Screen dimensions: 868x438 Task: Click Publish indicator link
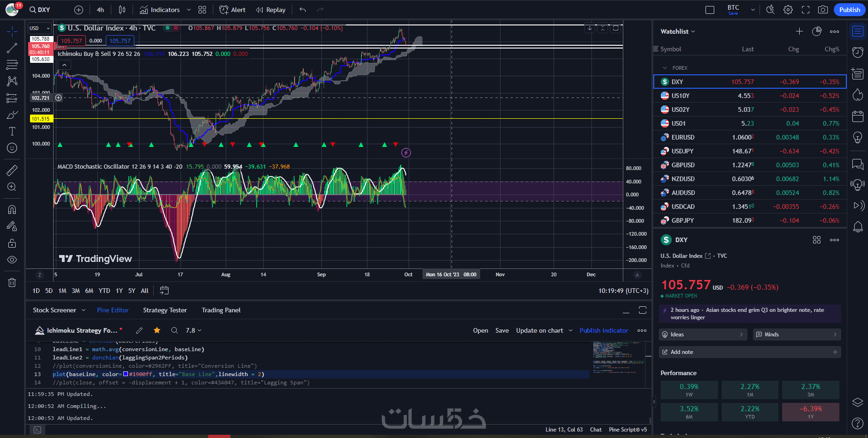click(603, 330)
